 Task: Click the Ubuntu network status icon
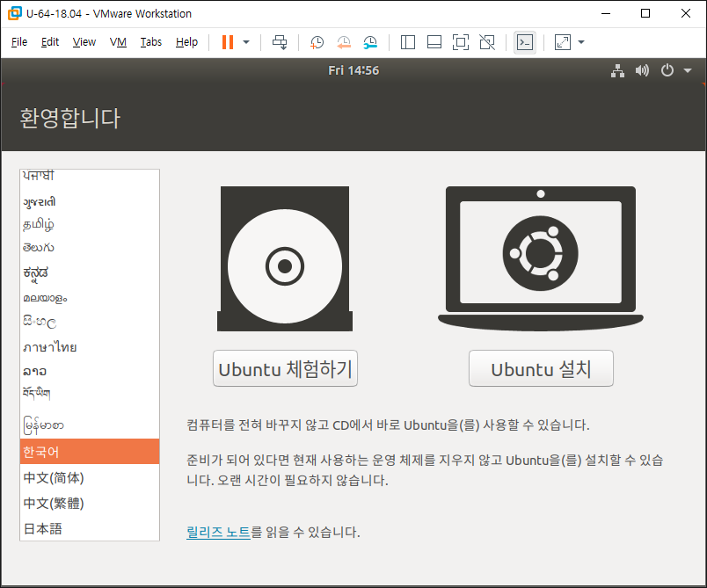[x=617, y=70]
